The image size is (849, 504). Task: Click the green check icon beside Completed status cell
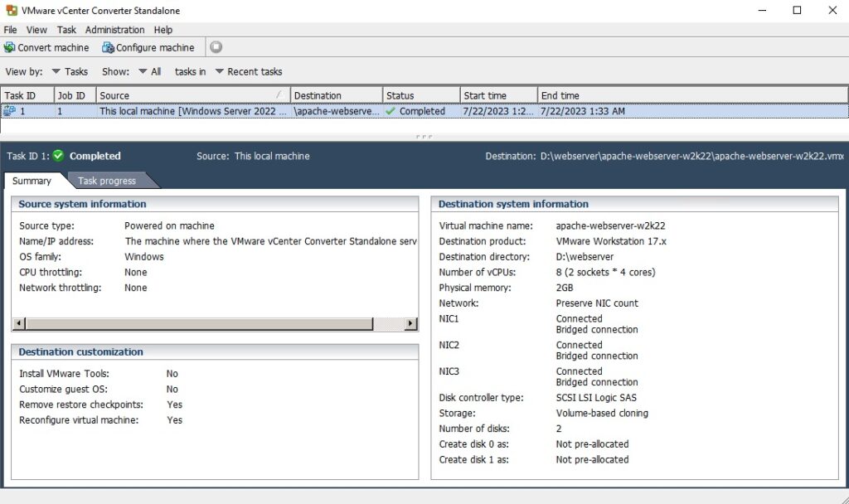pos(391,111)
